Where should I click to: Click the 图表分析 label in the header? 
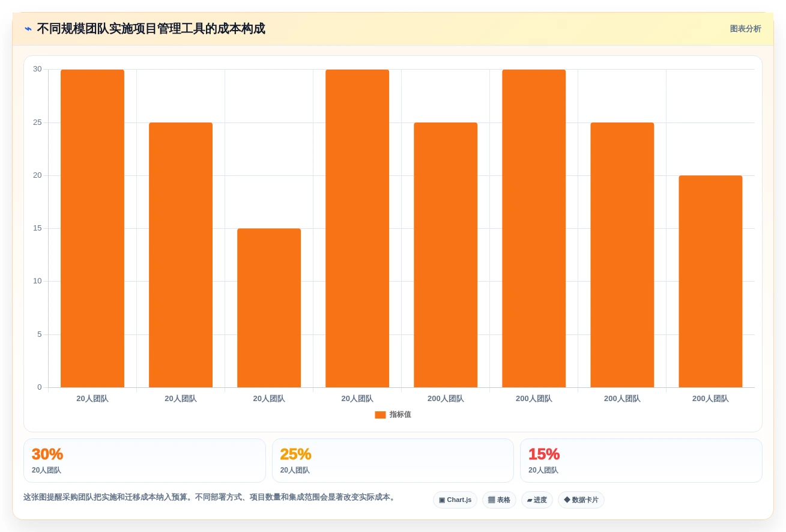point(745,29)
